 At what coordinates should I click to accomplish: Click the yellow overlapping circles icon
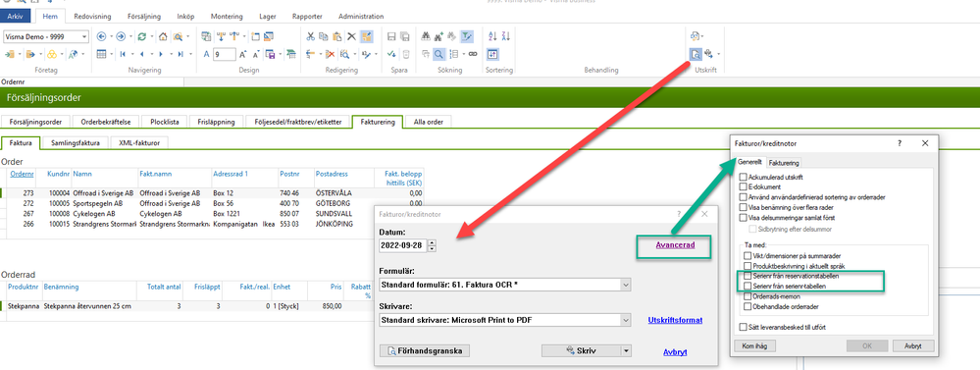(x=52, y=54)
